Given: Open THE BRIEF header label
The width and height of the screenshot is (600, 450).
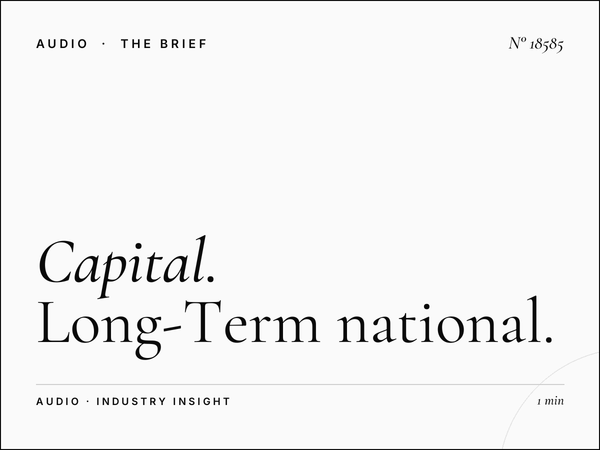Looking at the screenshot, I should (164, 44).
